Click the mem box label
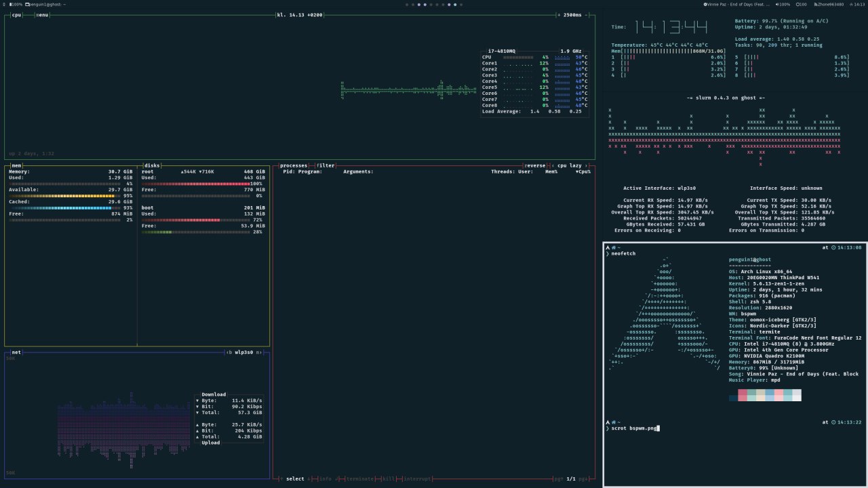868x488 pixels. pos(16,165)
